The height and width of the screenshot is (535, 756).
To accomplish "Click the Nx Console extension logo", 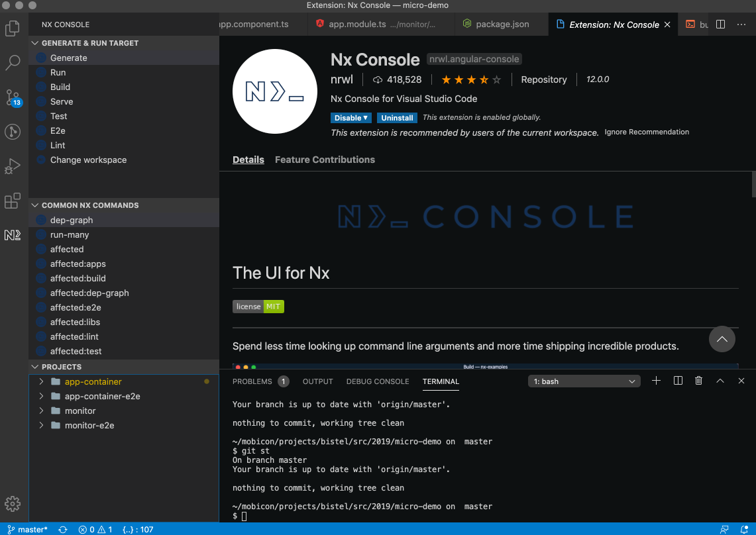I will (275, 91).
